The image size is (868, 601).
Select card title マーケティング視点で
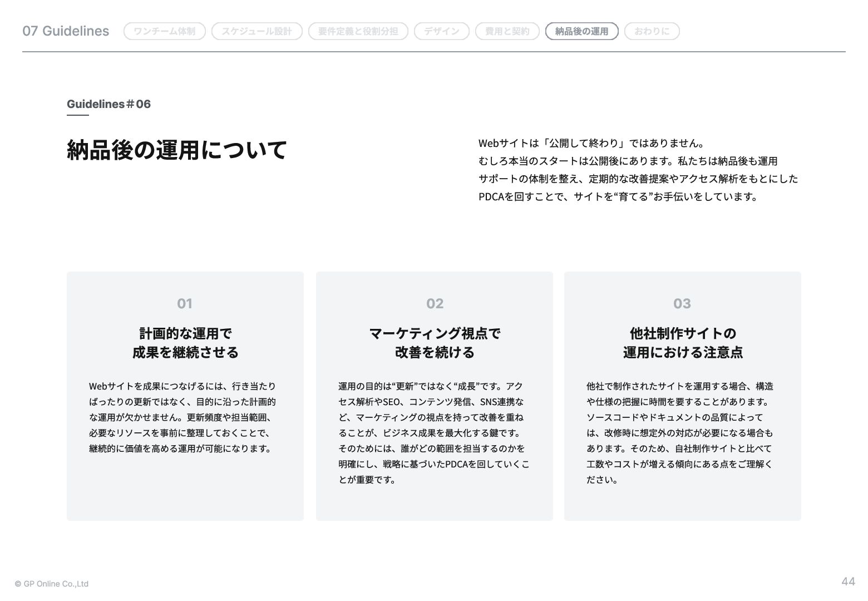tap(435, 333)
